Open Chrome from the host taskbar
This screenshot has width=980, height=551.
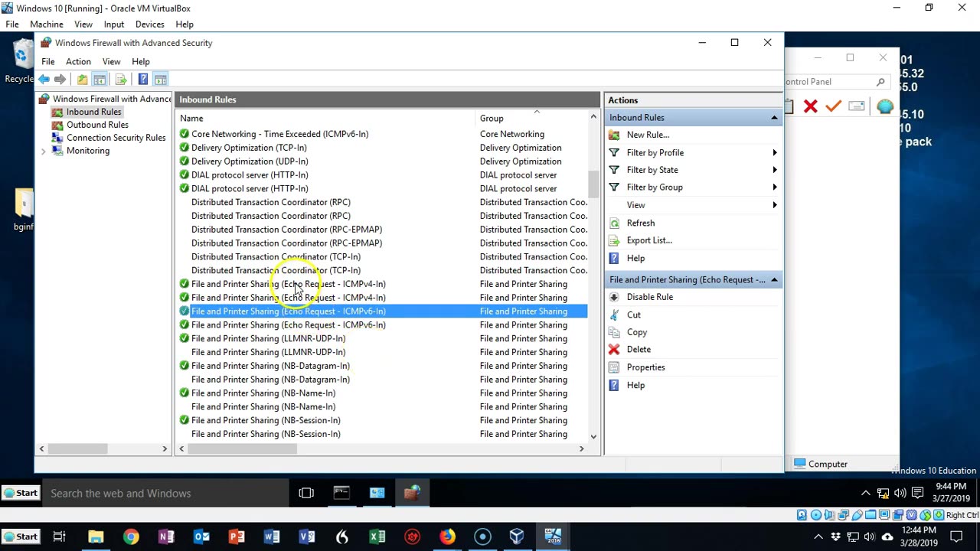pos(131,536)
